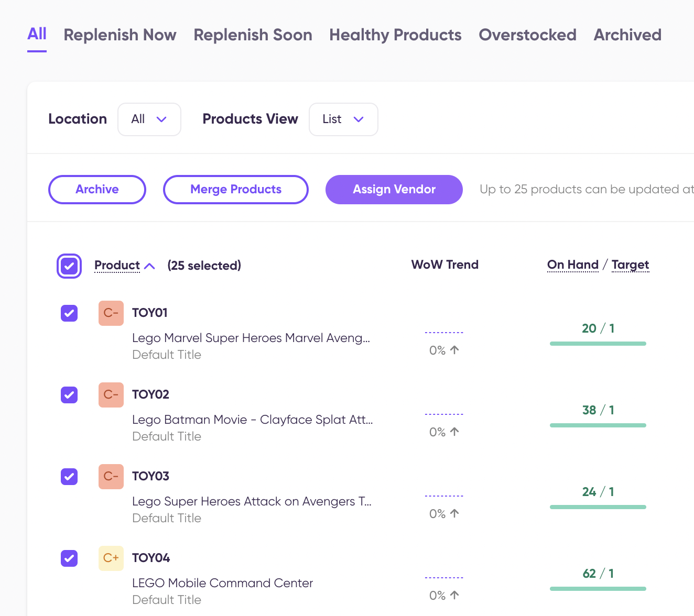Click the Assign Vendor button
This screenshot has width=694, height=616.
[x=394, y=190]
